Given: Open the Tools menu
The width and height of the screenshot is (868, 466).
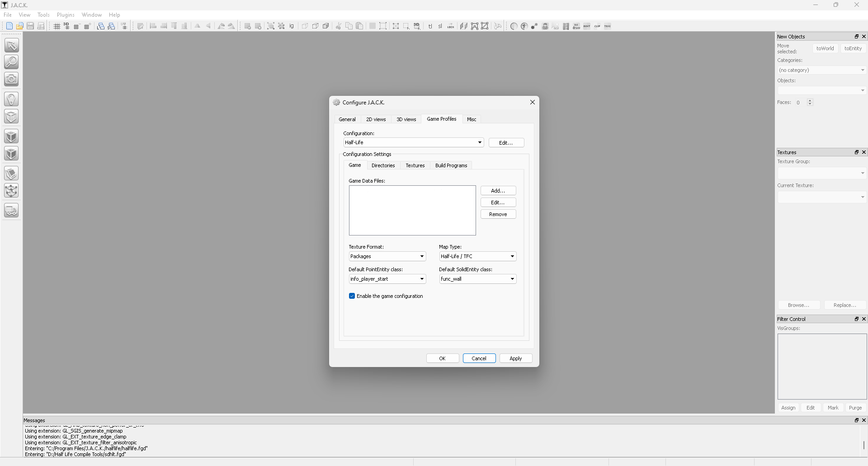Looking at the screenshot, I should point(43,15).
